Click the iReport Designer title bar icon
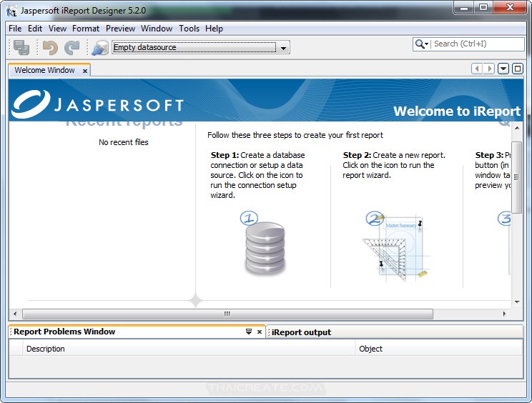 [11, 11]
